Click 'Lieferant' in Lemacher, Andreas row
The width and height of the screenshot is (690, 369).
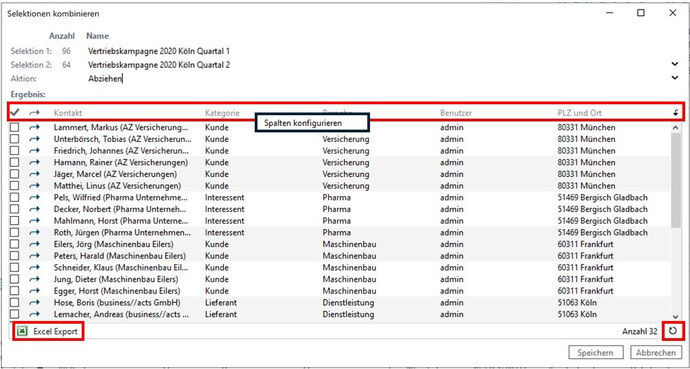pos(220,314)
